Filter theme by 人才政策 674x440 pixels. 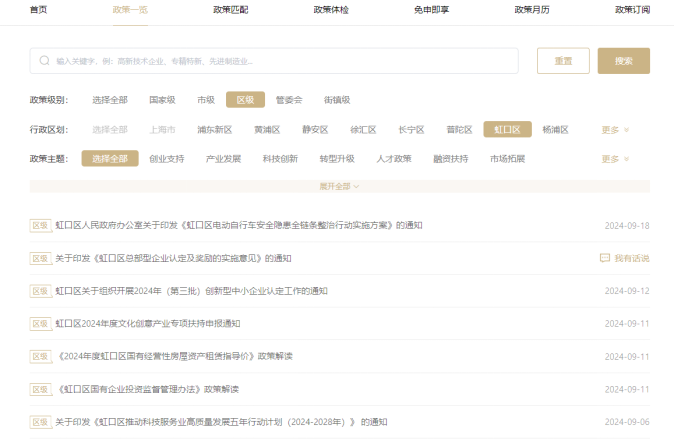394,159
